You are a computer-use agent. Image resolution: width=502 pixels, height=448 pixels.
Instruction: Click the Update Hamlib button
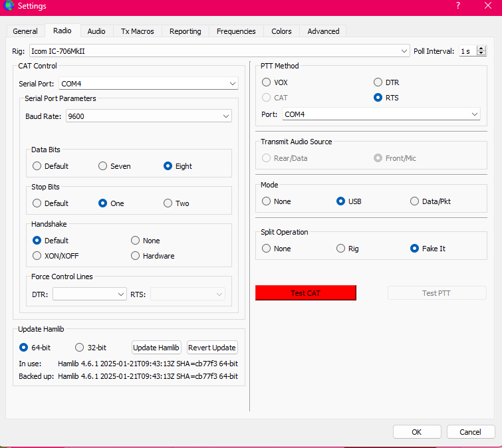point(156,348)
